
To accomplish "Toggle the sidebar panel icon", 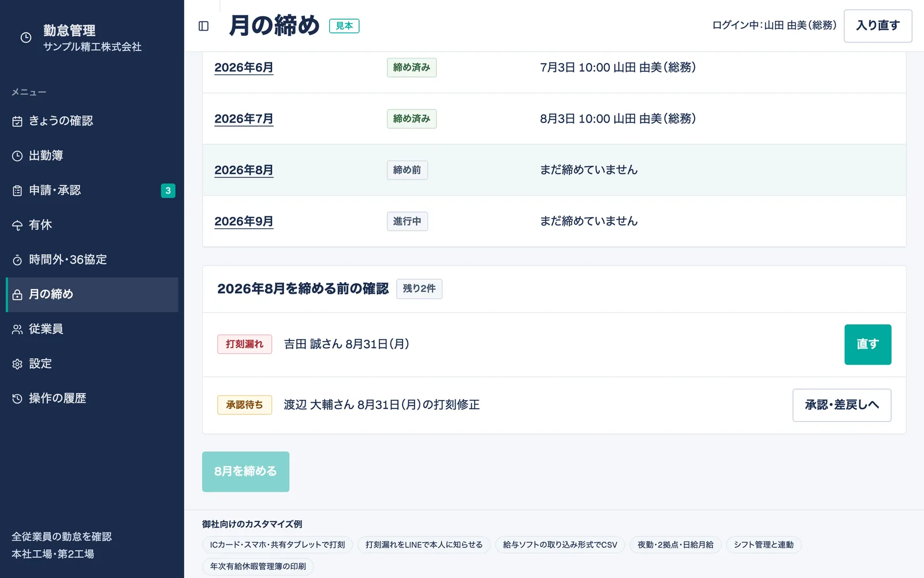I will click(x=203, y=26).
